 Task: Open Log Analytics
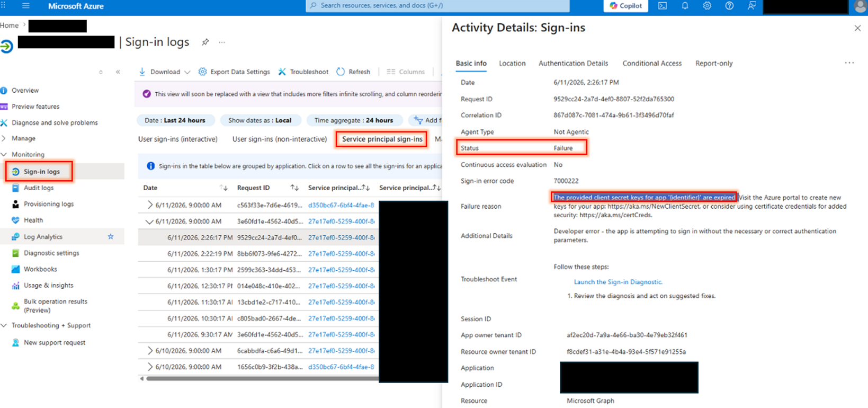(43, 237)
